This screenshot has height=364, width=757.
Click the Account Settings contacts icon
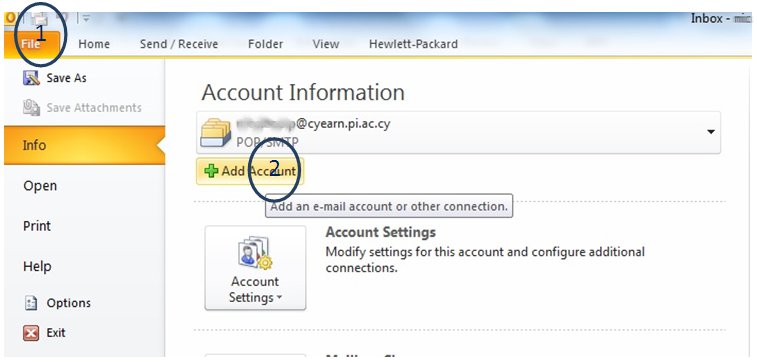[x=255, y=252]
